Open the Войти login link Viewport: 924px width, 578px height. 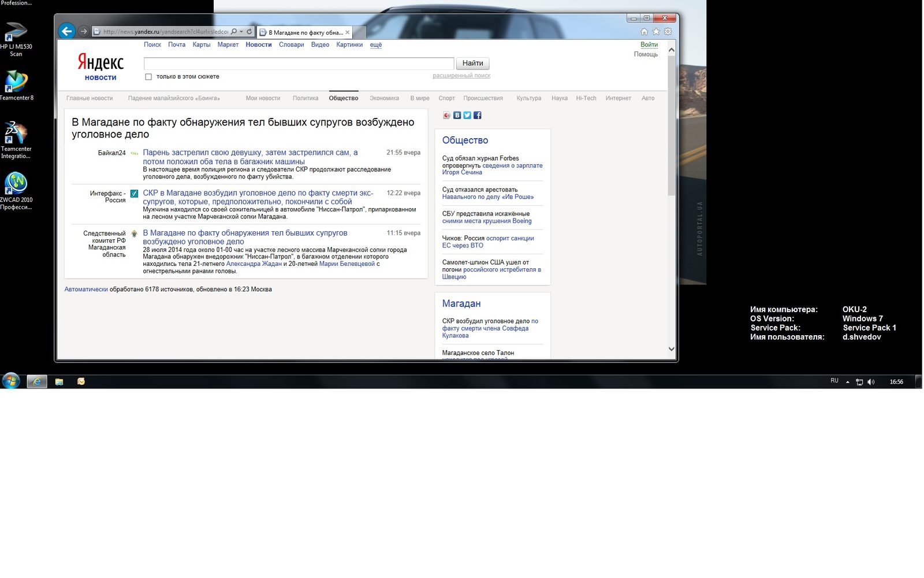[x=649, y=45]
